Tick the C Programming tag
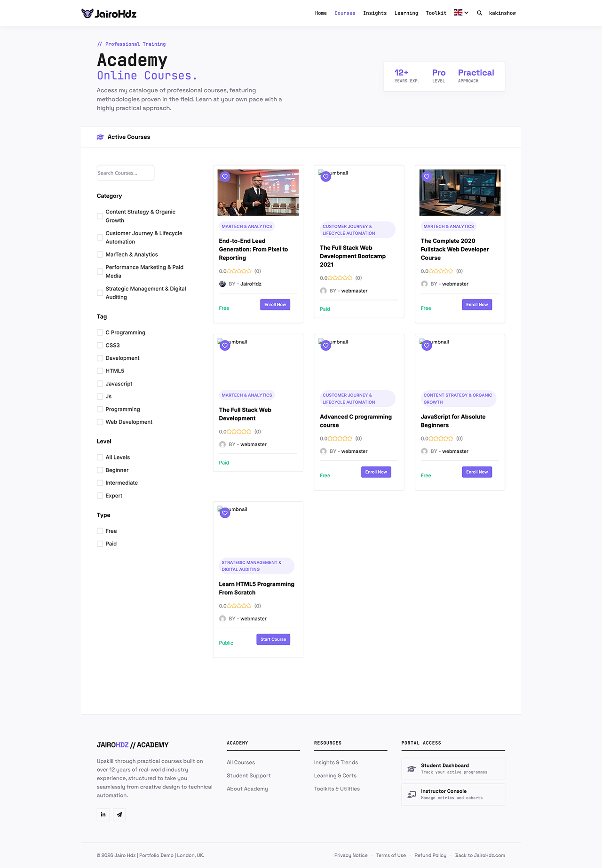Screen dimensions: 602x868 point(100,332)
